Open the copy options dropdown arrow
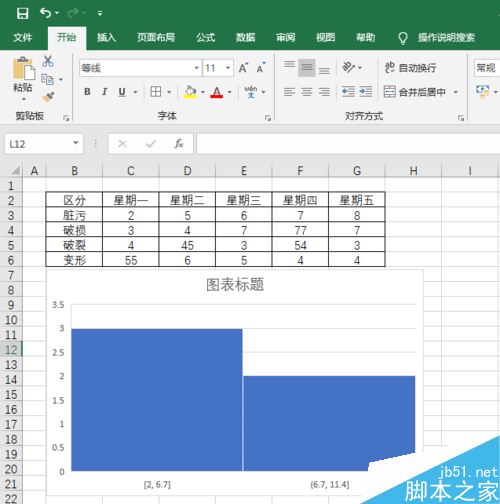500x504 pixels. (61, 80)
